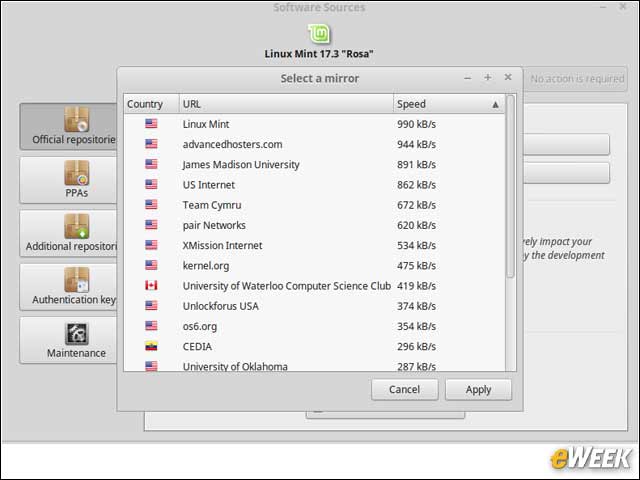
Task: Sort mirrors by the URL column header
Action: point(286,104)
